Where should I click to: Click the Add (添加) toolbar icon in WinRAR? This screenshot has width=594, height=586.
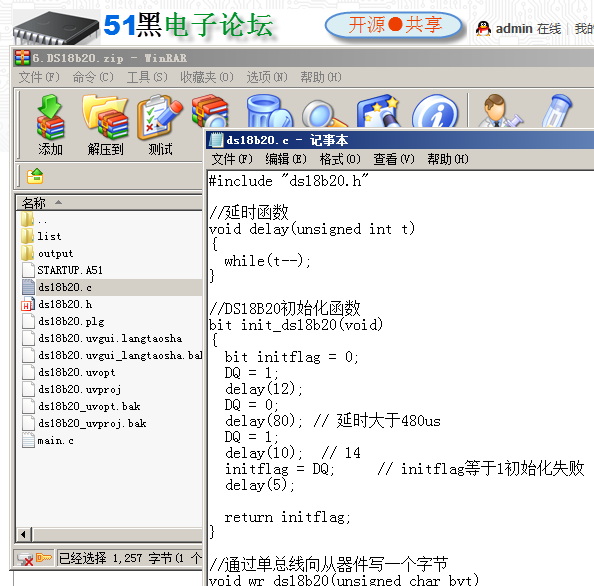[x=50, y=125]
